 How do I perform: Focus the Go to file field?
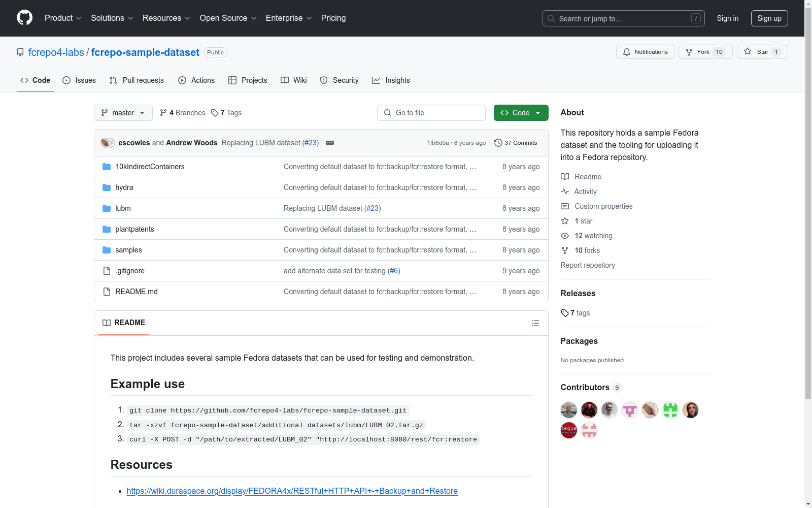tap(431, 113)
